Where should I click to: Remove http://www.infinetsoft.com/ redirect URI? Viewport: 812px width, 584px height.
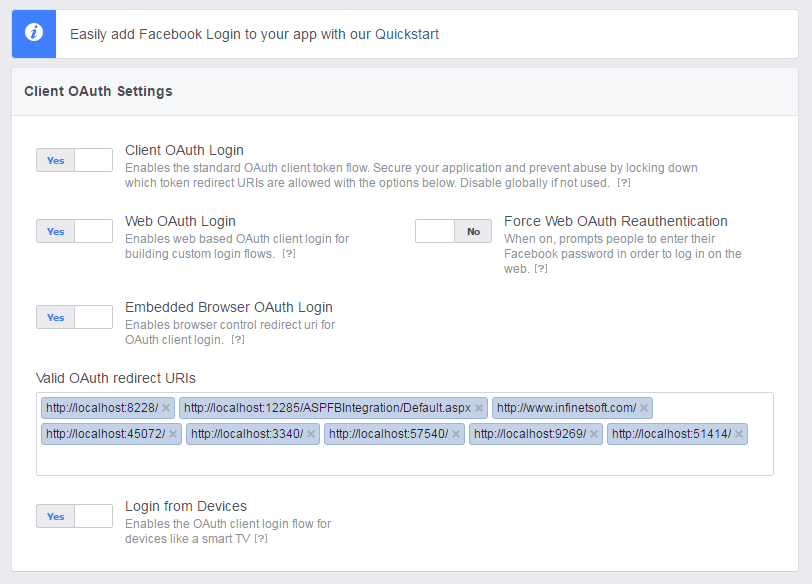(644, 408)
